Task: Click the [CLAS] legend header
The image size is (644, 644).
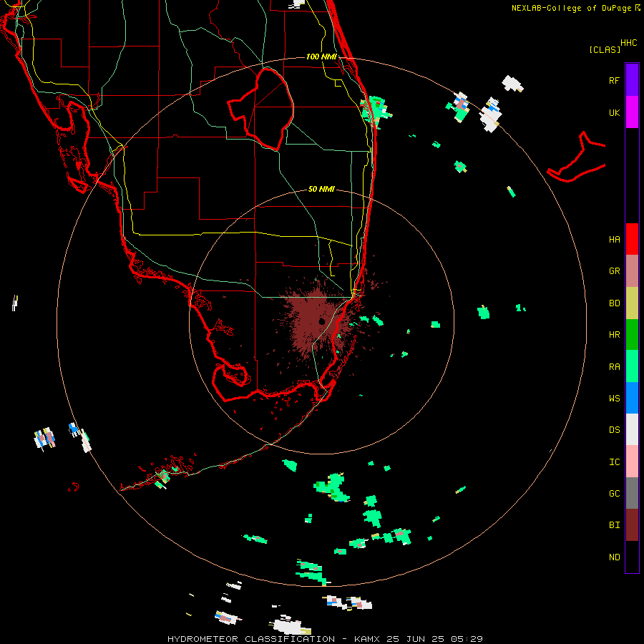Action: [605, 49]
